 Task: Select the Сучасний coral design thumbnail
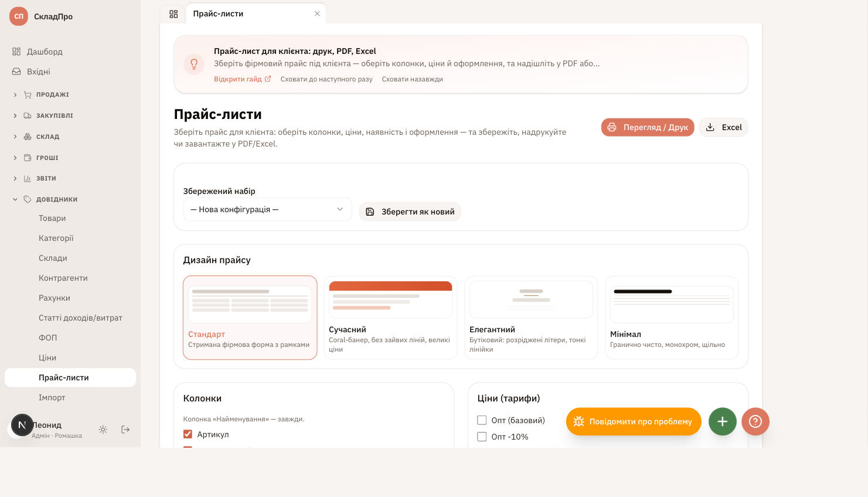[390, 299]
